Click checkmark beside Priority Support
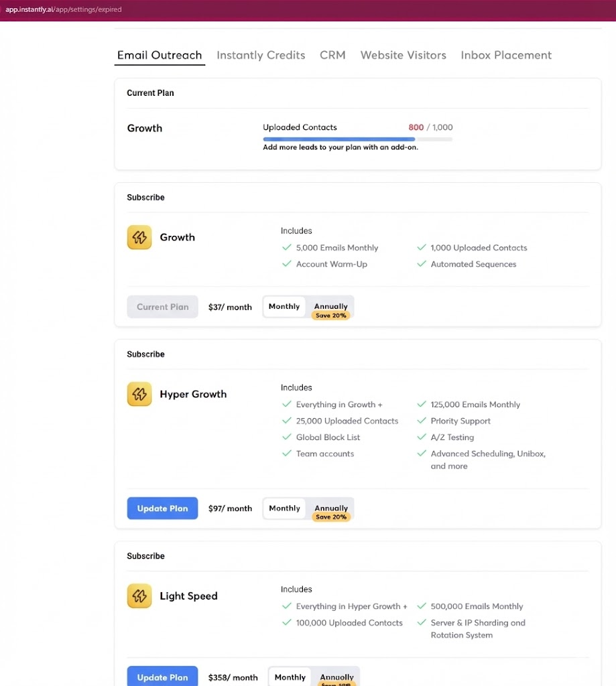 pos(422,421)
